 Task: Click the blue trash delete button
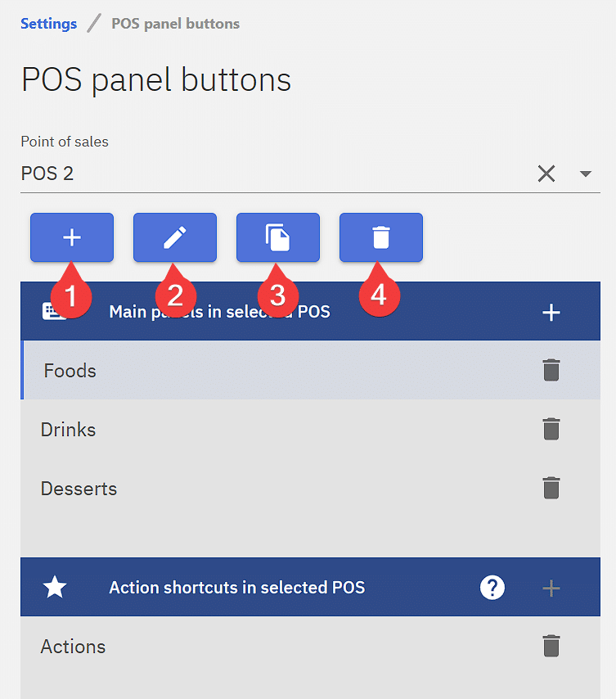pyautogui.click(x=381, y=237)
